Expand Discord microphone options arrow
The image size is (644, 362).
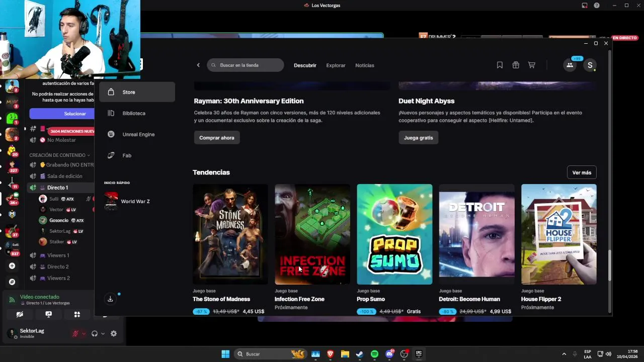(x=84, y=333)
